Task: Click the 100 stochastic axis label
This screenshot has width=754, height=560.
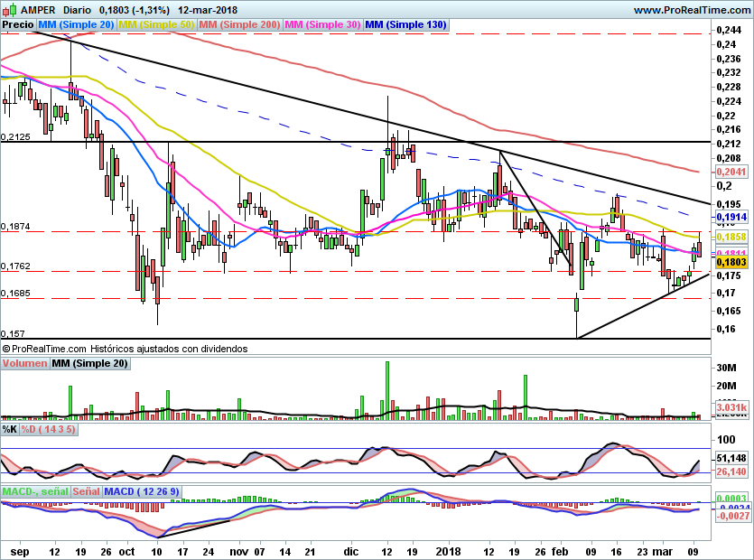Action: (x=726, y=439)
